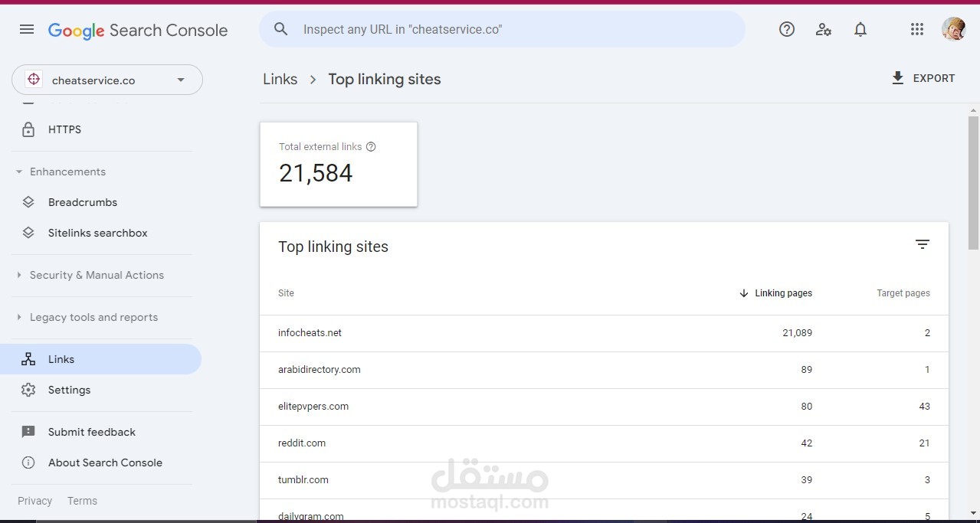Select Links in the sidebar

point(100,359)
